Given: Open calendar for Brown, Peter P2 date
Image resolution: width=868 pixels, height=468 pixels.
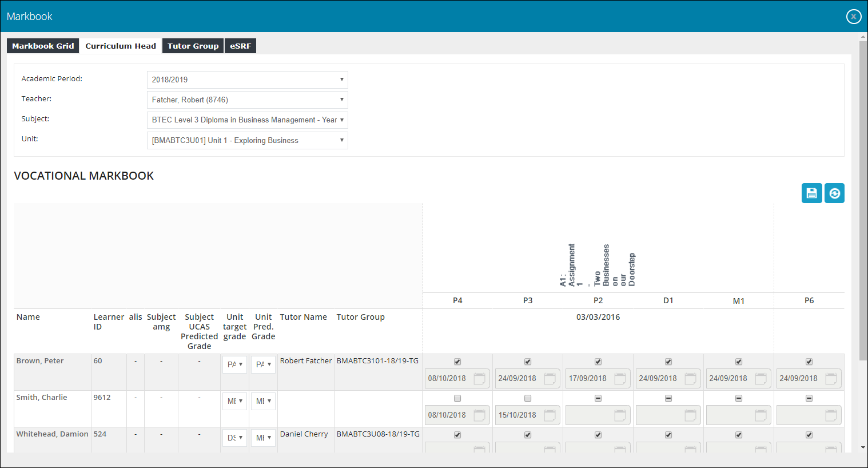Looking at the screenshot, I should pos(620,379).
